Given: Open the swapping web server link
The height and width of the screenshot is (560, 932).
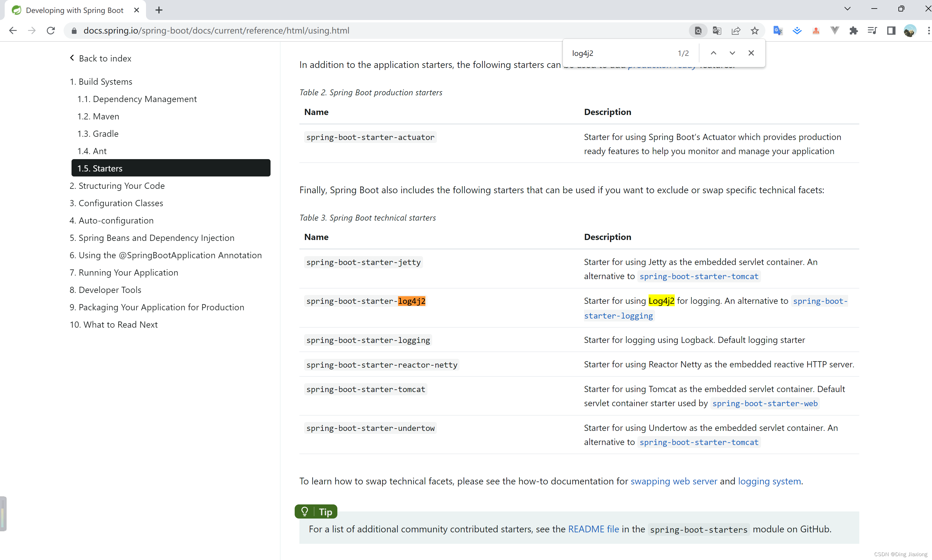Looking at the screenshot, I should (x=674, y=481).
